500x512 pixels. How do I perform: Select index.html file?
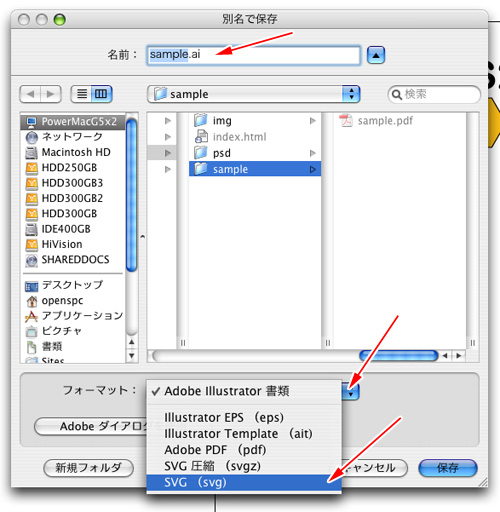[255, 137]
